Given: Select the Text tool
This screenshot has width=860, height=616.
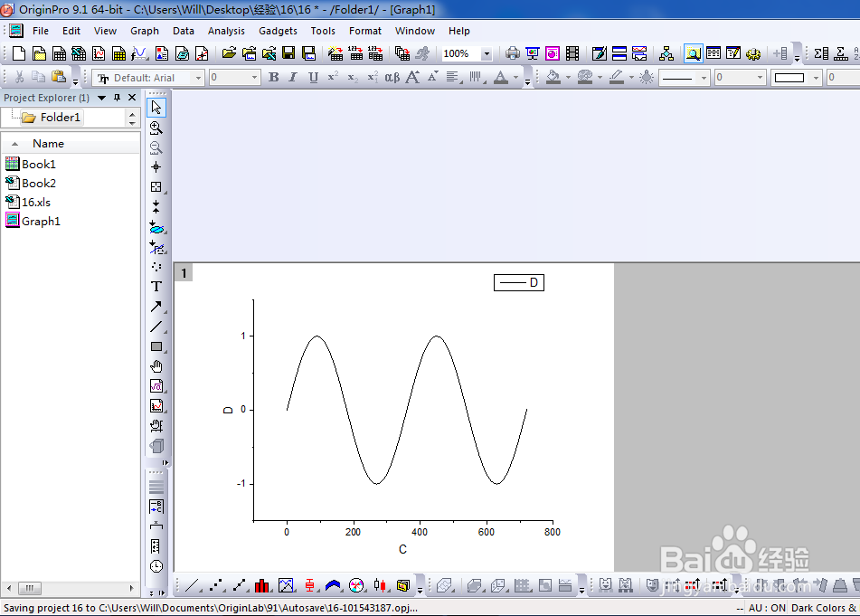Looking at the screenshot, I should point(156,287).
